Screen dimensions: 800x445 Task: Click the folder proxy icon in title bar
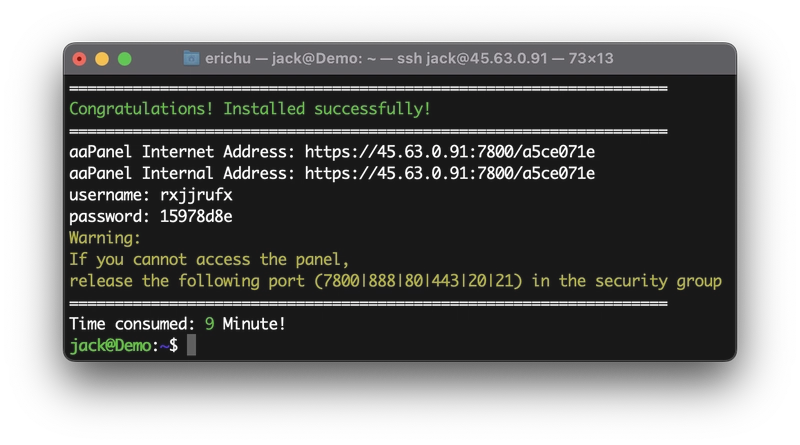point(191,58)
